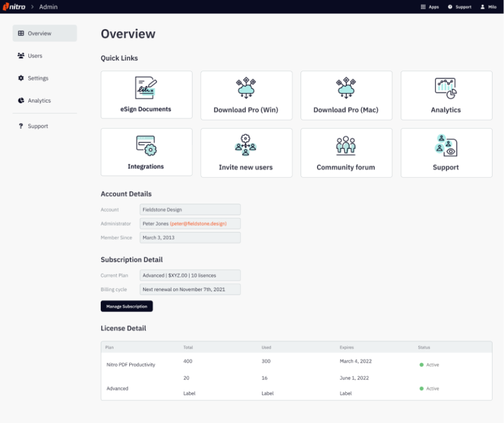This screenshot has width=504, height=423.
Task: Open the Download Pro (Win) label
Action: pos(246,110)
